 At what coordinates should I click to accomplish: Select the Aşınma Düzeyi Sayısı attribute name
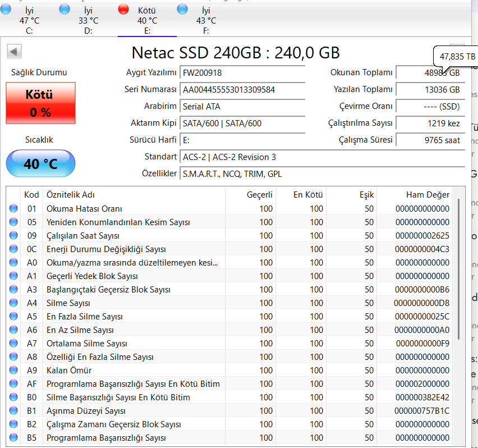(x=86, y=411)
